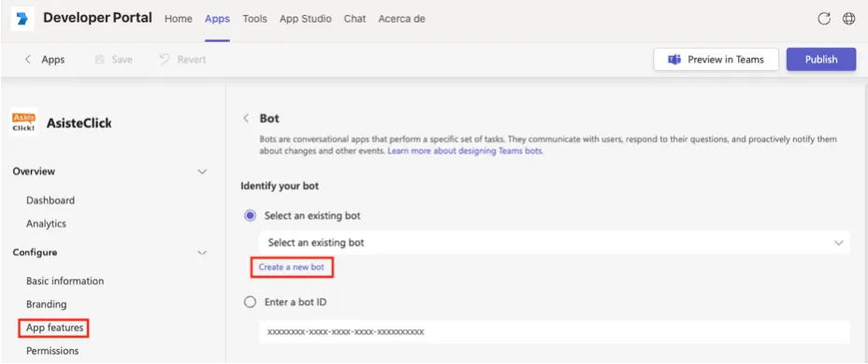Click the AsisteClick app logo
This screenshot has height=364, width=868.
click(24, 122)
